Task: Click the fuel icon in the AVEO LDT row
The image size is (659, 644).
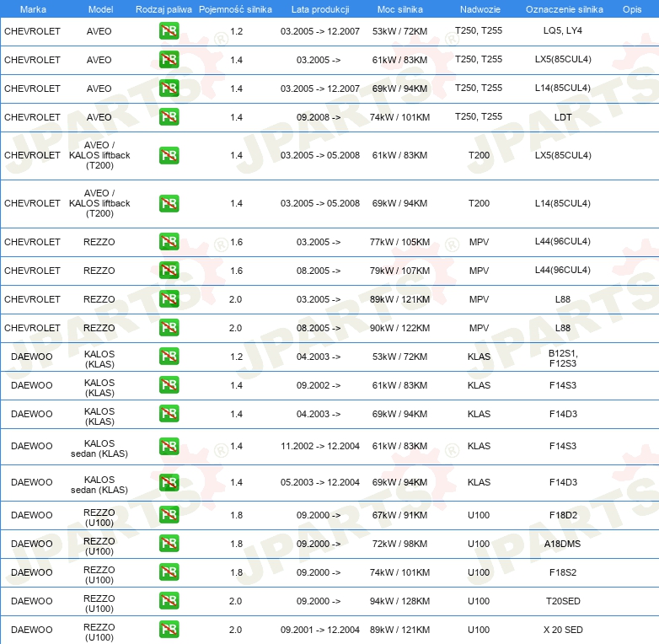Action: [169, 117]
